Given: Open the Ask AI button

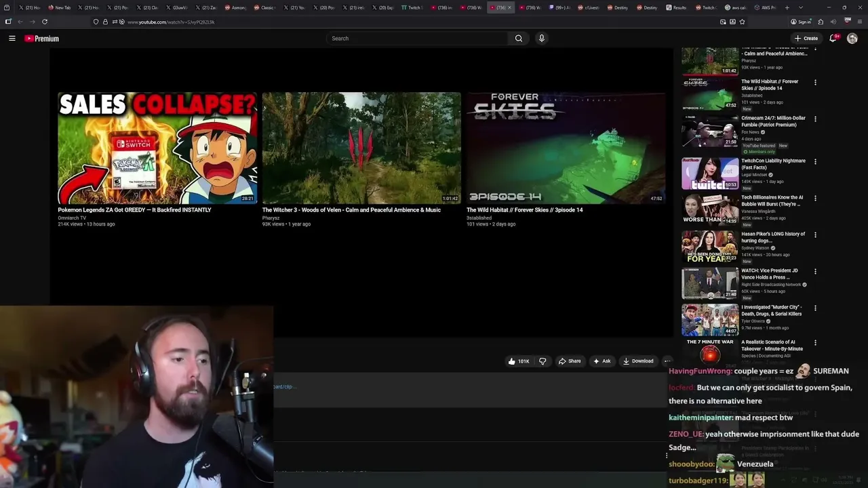Looking at the screenshot, I should pos(602,361).
